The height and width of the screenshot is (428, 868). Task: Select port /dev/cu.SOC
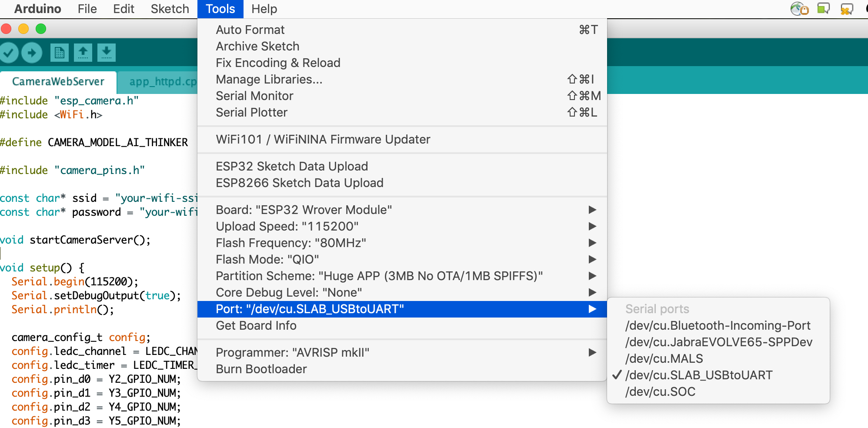(x=718, y=391)
